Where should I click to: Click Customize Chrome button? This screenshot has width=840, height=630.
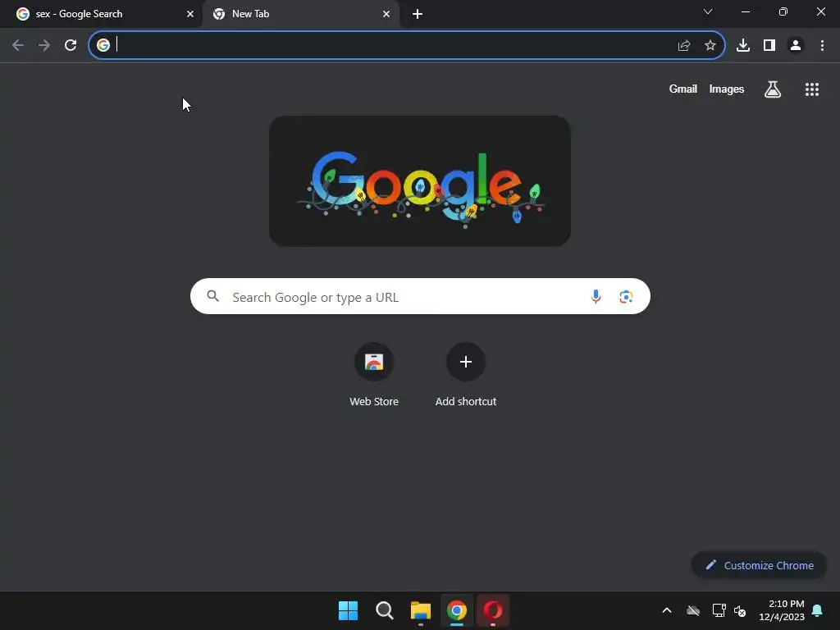point(759,565)
